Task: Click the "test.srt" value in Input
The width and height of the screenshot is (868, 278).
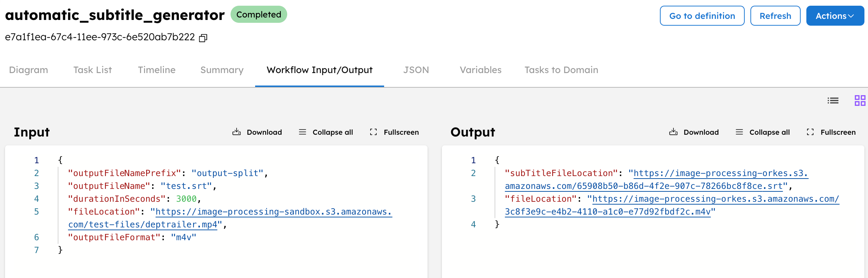Action: (186, 186)
